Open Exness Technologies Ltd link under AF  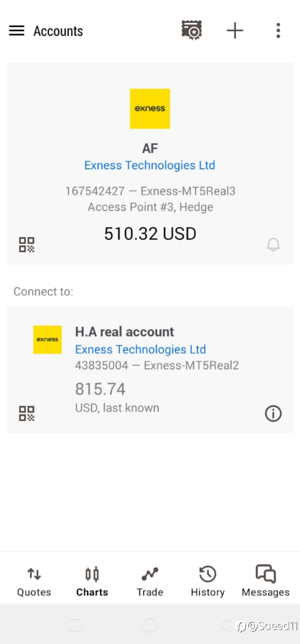[x=150, y=165]
